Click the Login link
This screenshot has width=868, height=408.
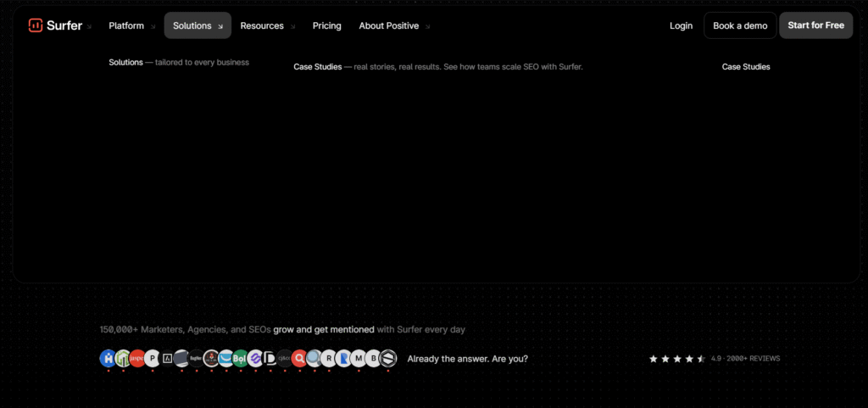681,25
